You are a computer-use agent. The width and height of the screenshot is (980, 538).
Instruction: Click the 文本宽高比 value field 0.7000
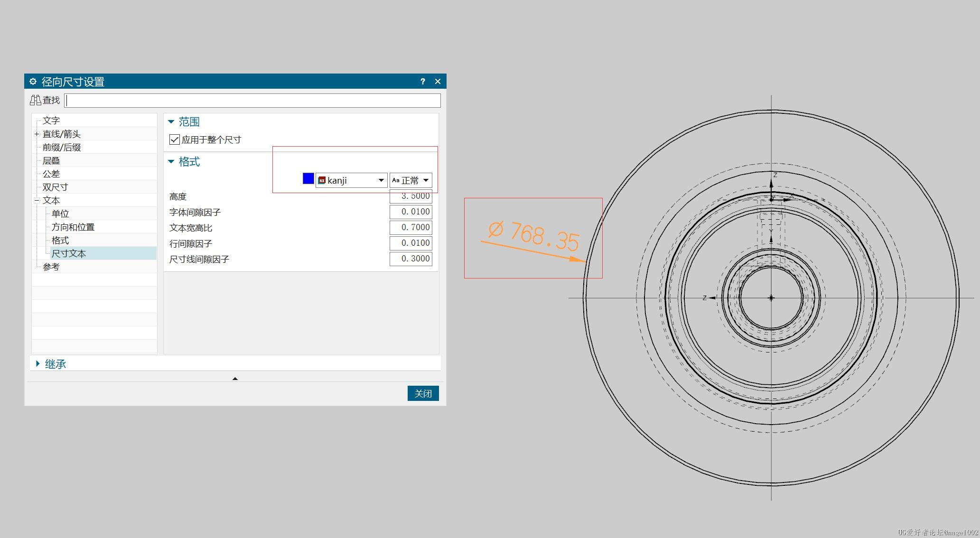[411, 227]
